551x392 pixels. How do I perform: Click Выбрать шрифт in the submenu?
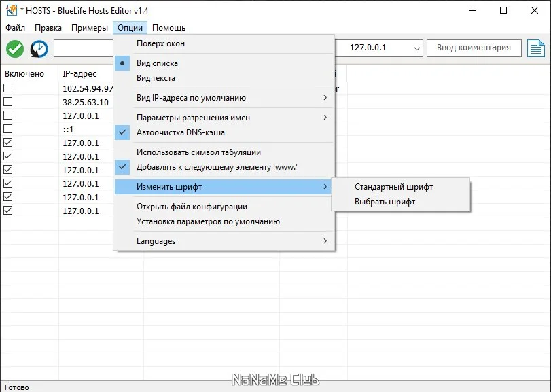click(385, 202)
